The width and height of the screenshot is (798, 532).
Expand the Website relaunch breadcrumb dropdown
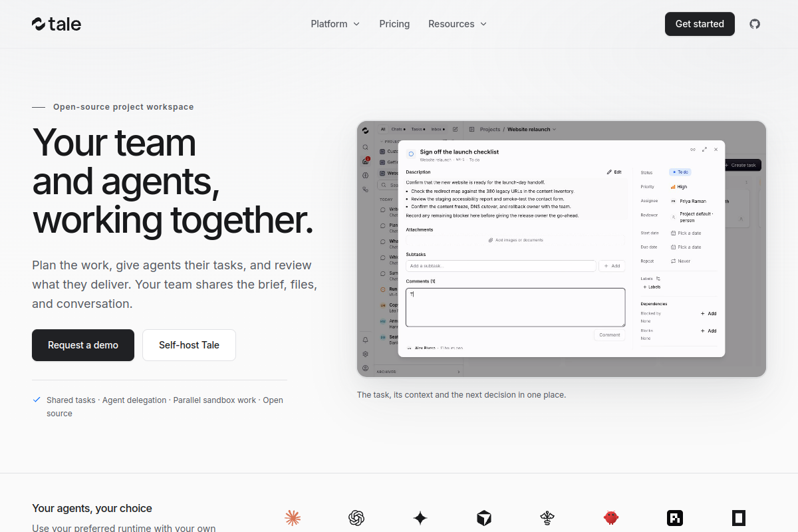(x=532, y=129)
